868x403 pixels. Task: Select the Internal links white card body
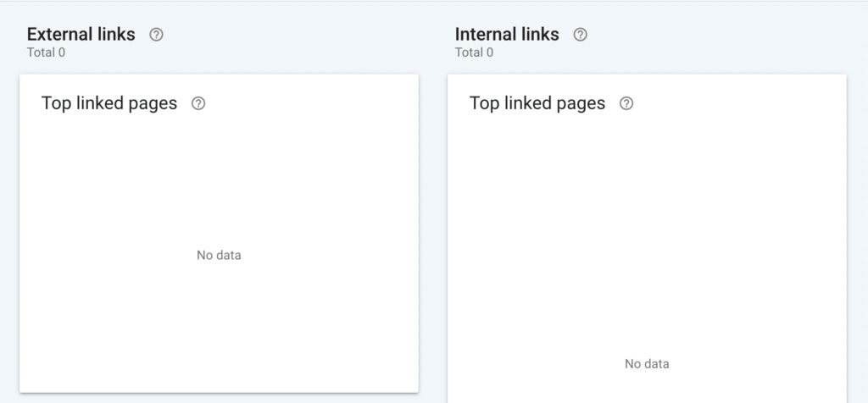tap(647, 239)
